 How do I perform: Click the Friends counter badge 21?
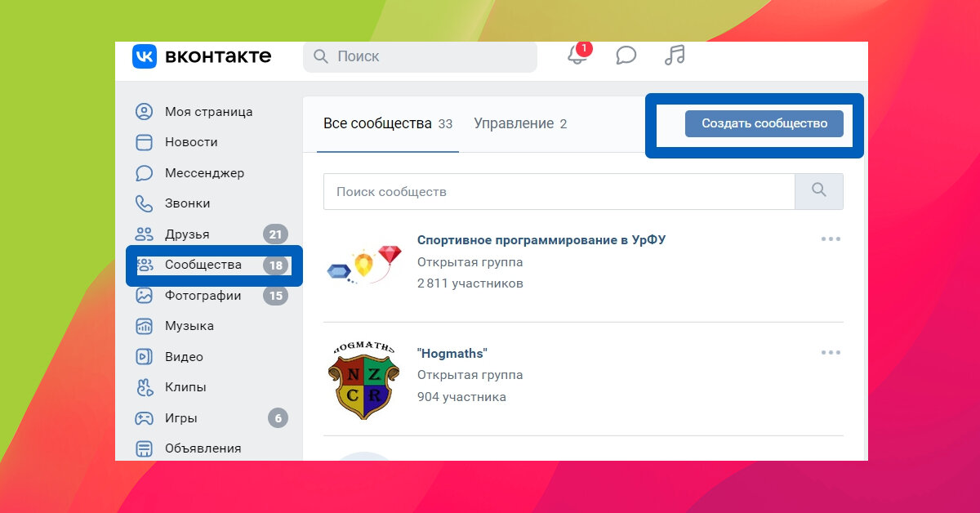coord(275,234)
